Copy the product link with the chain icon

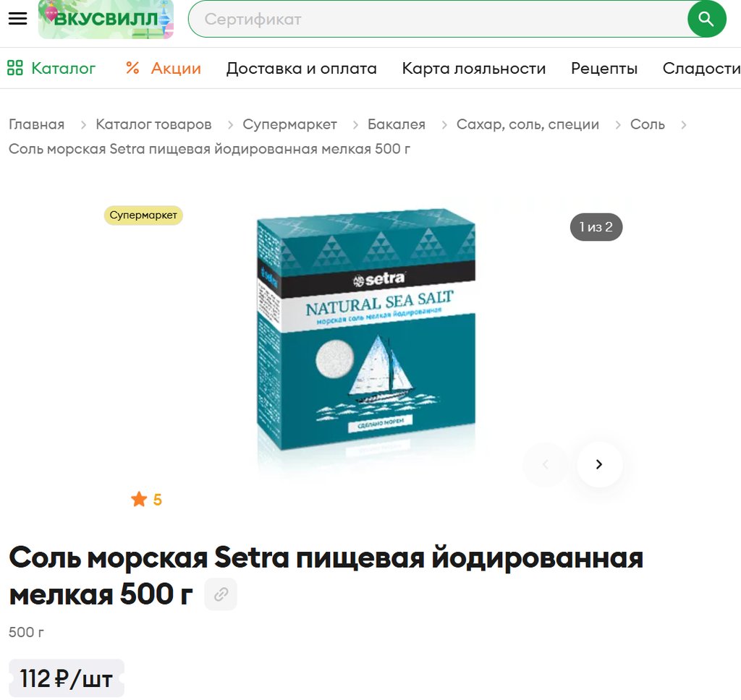[221, 594]
